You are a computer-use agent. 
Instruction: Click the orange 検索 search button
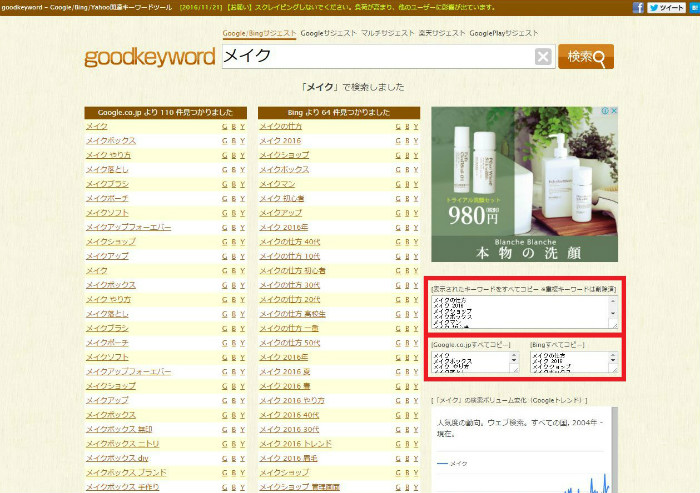click(x=586, y=57)
